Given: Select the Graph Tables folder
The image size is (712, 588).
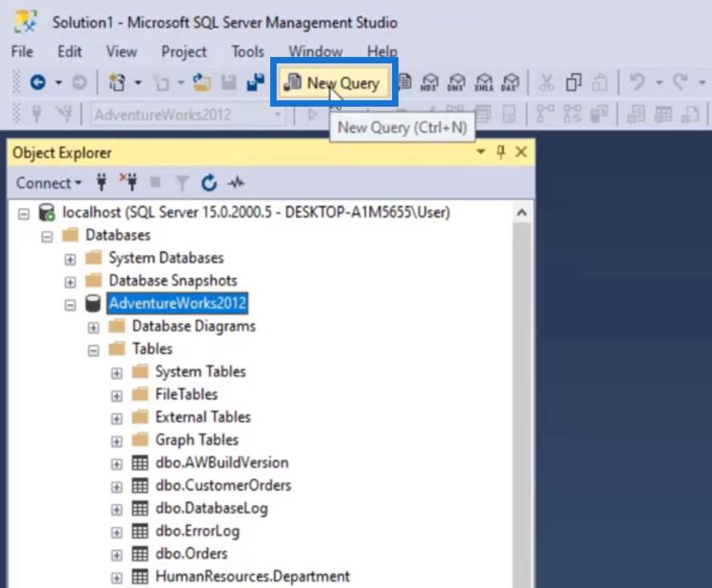Looking at the screenshot, I should (x=197, y=440).
